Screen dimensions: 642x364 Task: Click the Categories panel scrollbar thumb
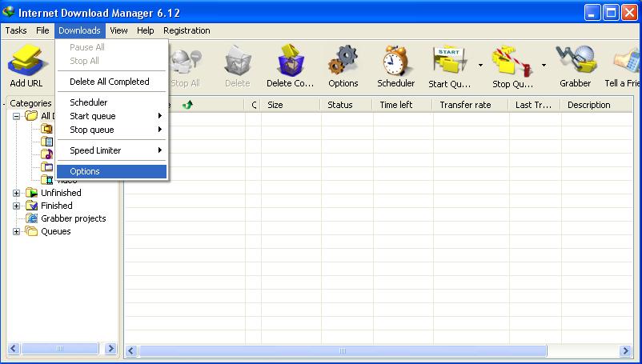point(60,349)
